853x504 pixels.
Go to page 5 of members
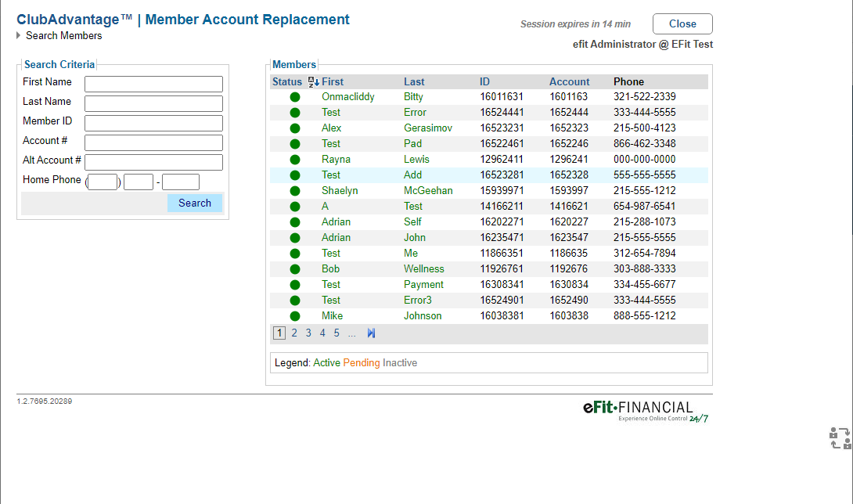(337, 333)
